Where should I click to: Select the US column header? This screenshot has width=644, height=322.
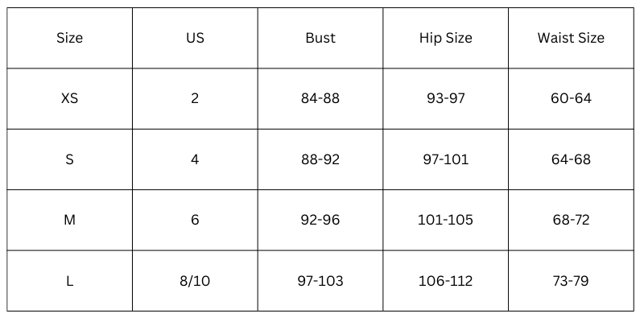click(x=195, y=38)
